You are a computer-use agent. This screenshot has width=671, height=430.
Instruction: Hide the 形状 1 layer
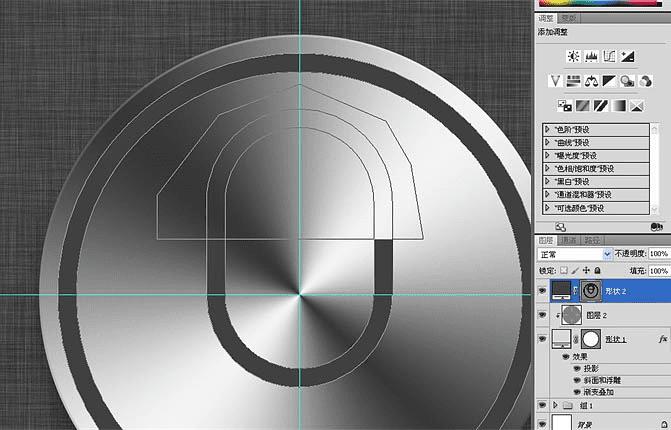(x=542, y=339)
